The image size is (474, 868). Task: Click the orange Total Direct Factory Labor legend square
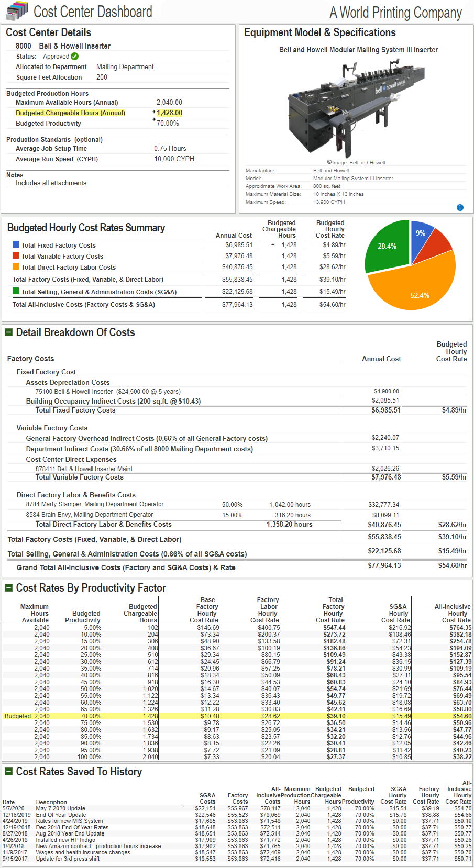coord(16,266)
